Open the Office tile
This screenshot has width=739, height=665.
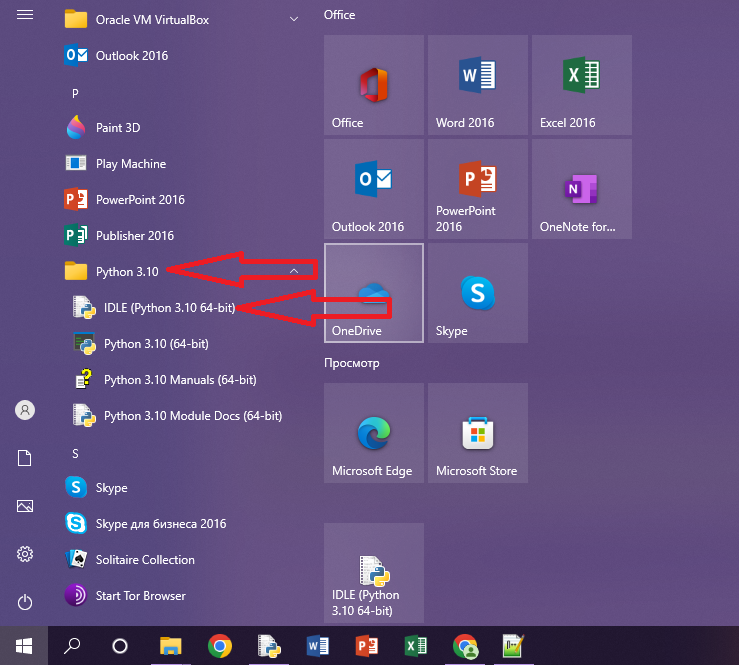(x=374, y=85)
